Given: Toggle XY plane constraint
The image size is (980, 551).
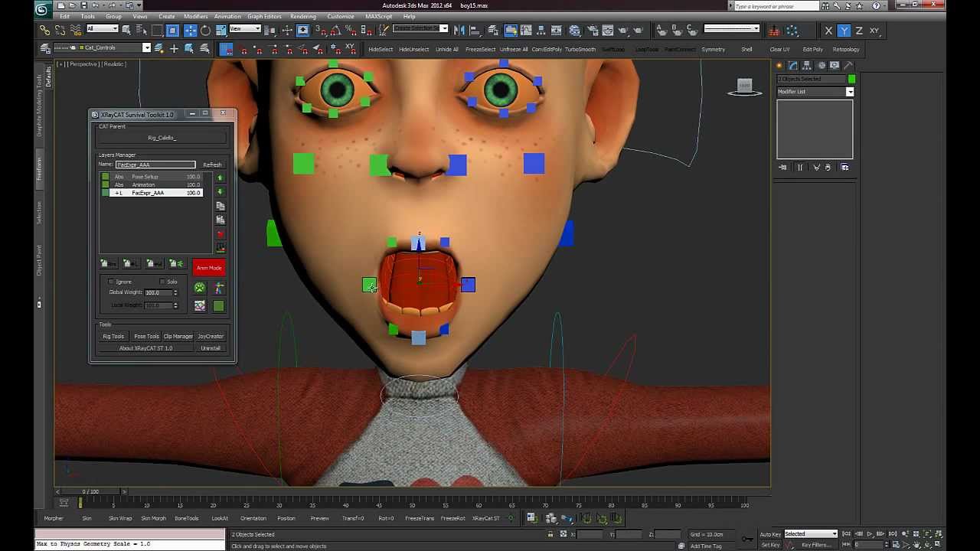Looking at the screenshot, I should (874, 31).
